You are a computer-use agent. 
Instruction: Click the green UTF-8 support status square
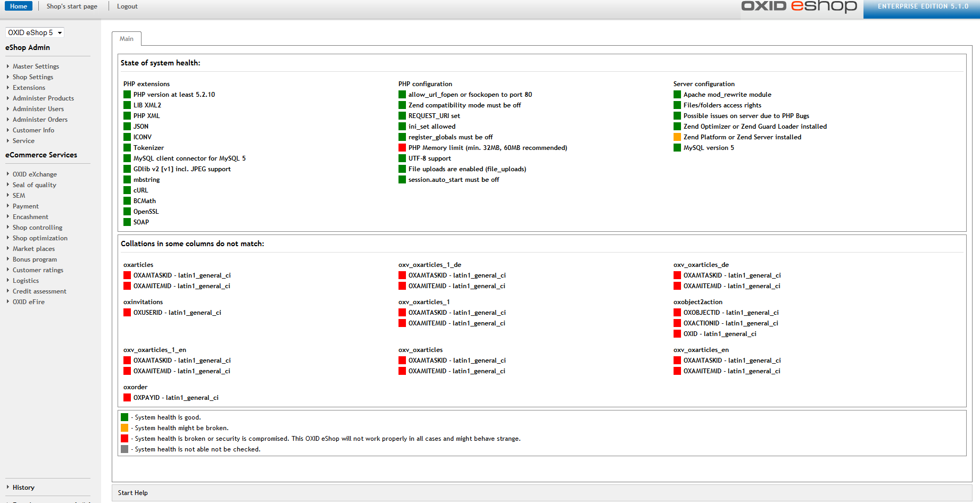coord(402,158)
